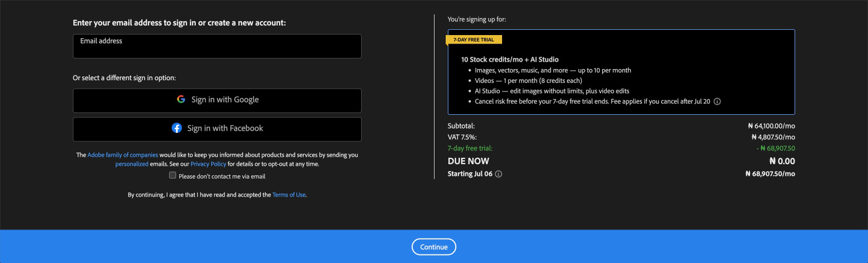The width and height of the screenshot is (868, 263).
Task: Show info icon next to Starting Jul 06
Action: point(498,174)
